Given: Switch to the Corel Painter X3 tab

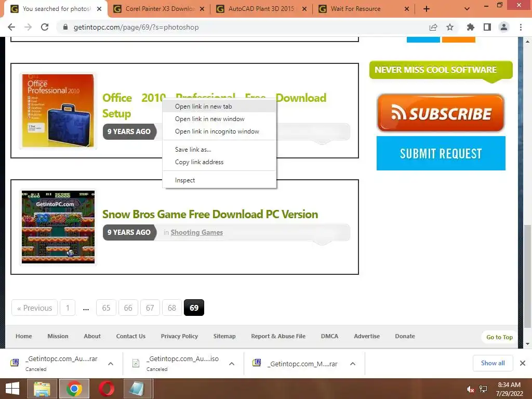Looking at the screenshot, I should tap(159, 9).
